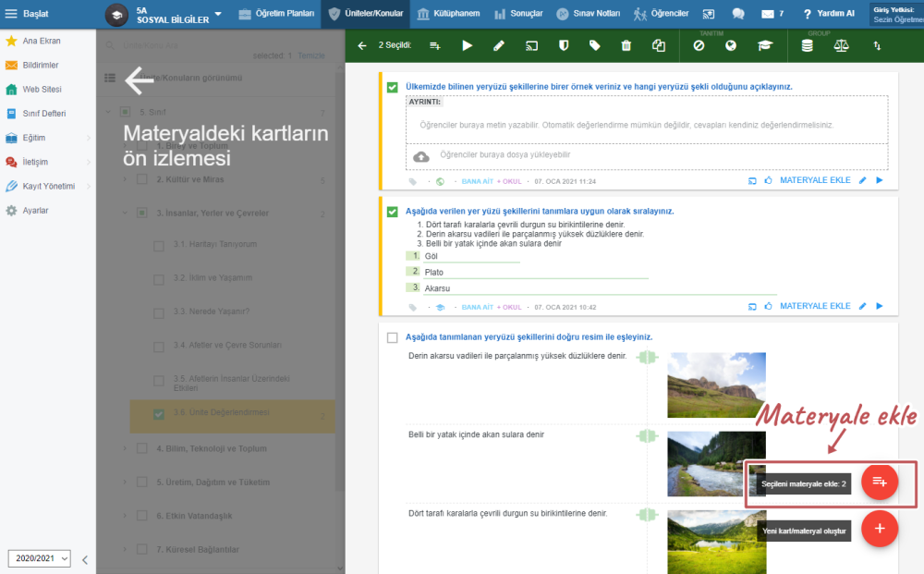Click the tag icon in green toolbar
Viewport: 924px width, 574px height.
[594, 45]
